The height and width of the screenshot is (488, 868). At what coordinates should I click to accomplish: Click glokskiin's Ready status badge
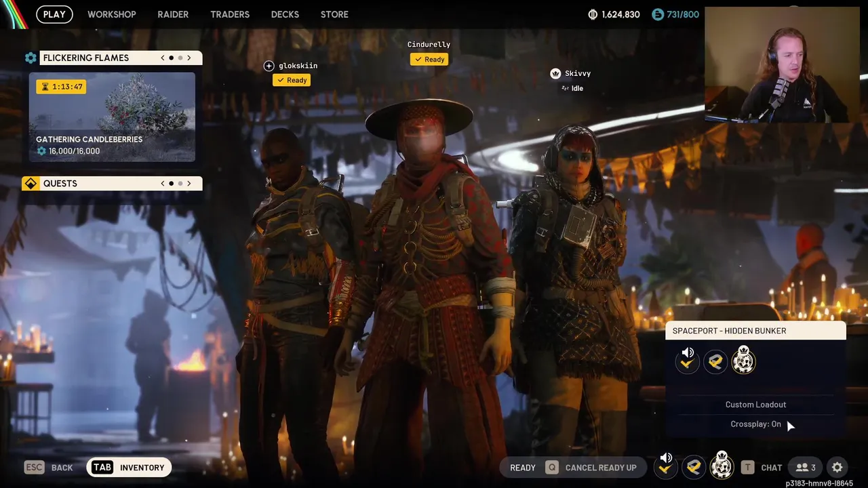[x=292, y=80]
